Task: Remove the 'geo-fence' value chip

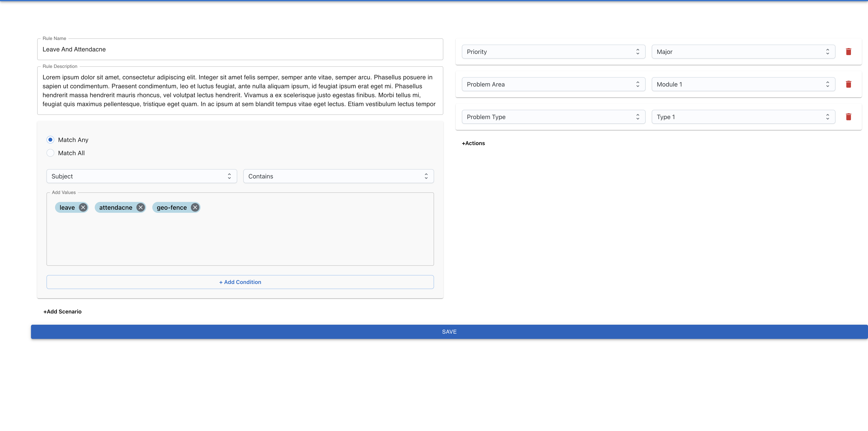Action: tap(195, 207)
